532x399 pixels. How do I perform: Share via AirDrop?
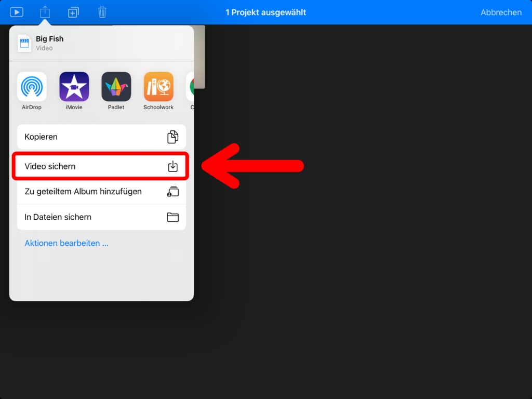point(32,87)
